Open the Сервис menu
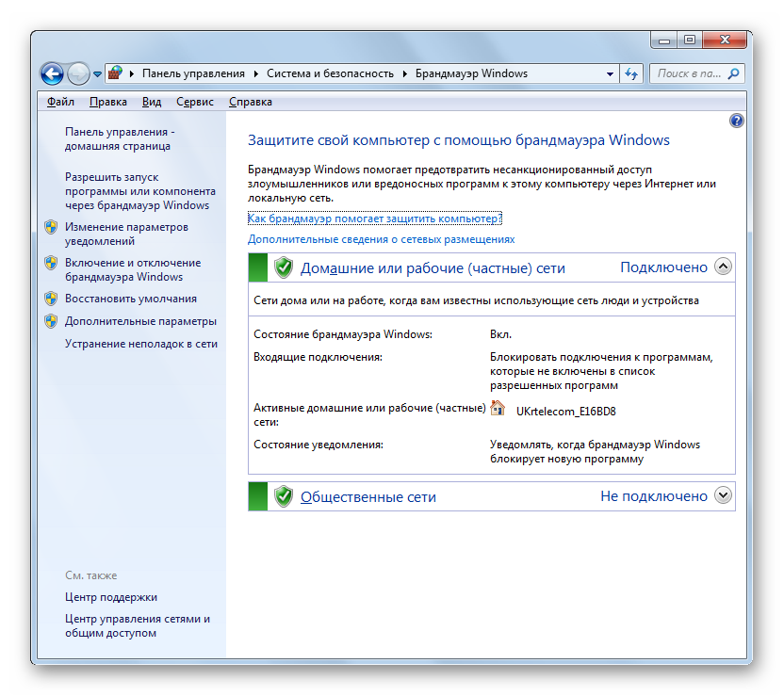 coord(194,102)
